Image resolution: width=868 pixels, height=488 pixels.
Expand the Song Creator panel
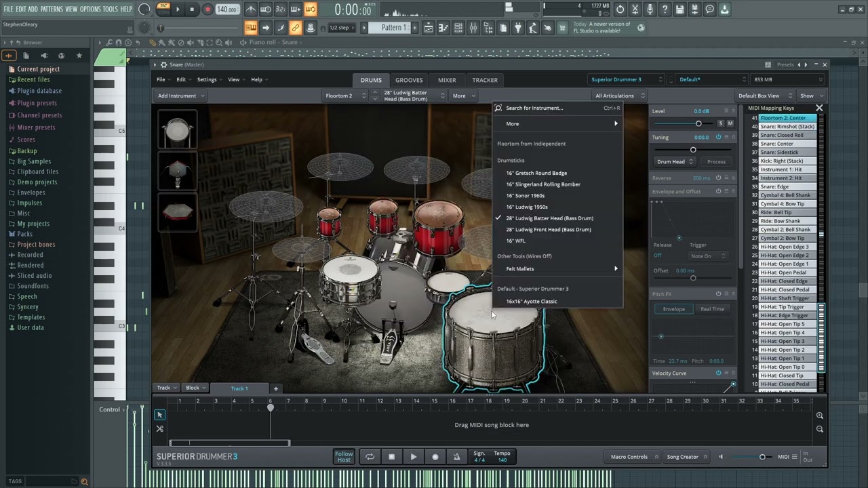687,457
